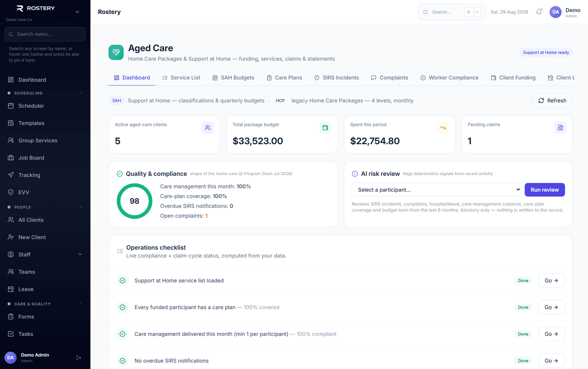
Task: Click the Pending claims document icon
Action: coord(560,128)
